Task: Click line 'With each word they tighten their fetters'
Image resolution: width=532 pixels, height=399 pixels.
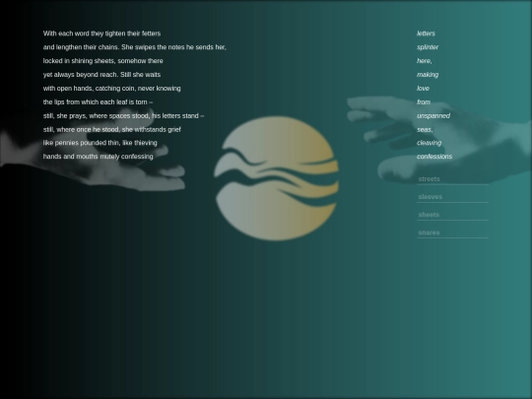Action: point(101,33)
